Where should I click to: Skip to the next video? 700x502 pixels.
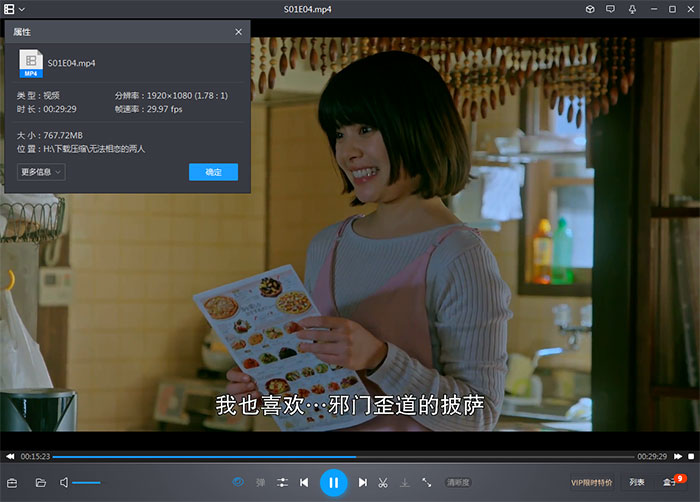[x=362, y=482]
